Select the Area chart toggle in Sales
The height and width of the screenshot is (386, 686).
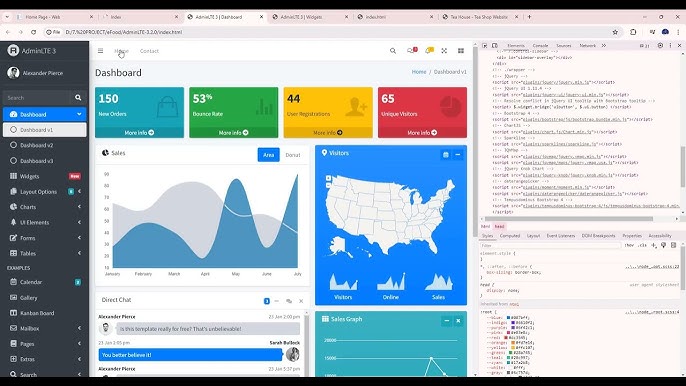click(x=269, y=155)
